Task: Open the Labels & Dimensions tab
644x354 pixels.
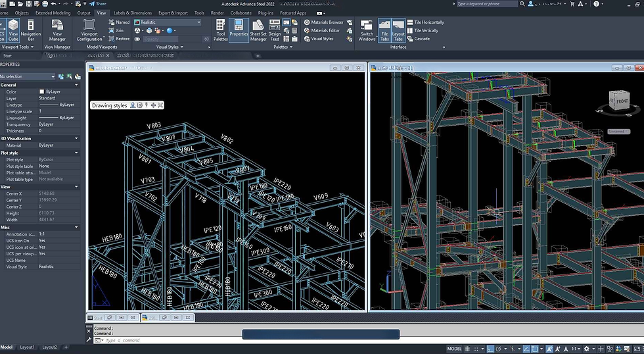Action: (132, 13)
